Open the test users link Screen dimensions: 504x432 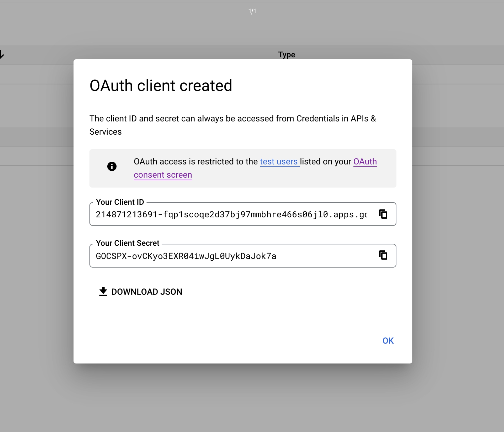279,162
